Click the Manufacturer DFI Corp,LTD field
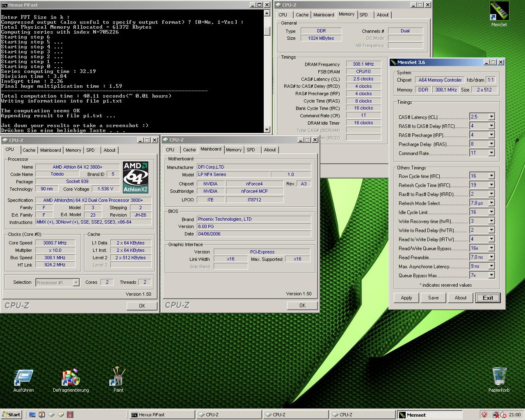 (x=254, y=167)
